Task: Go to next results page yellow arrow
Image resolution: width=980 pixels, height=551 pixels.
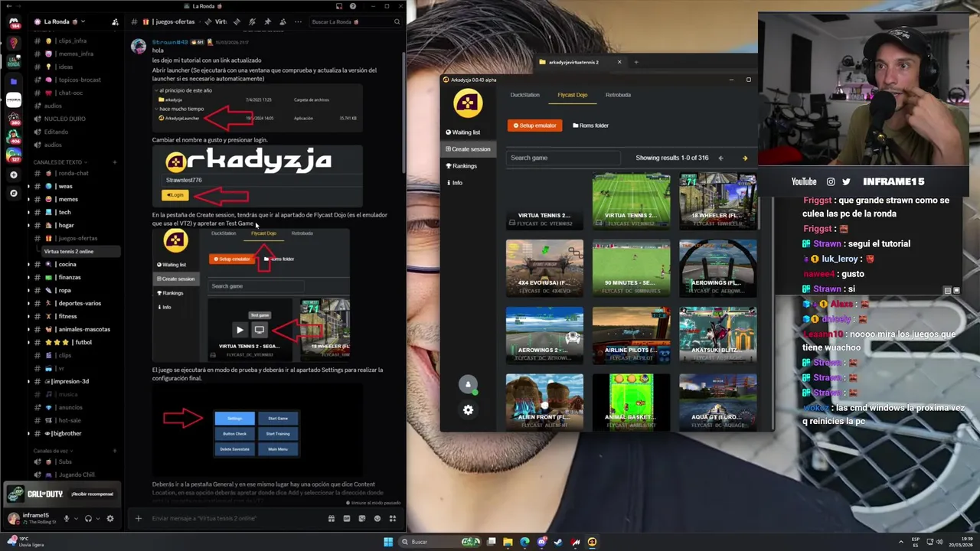Action: coord(745,158)
